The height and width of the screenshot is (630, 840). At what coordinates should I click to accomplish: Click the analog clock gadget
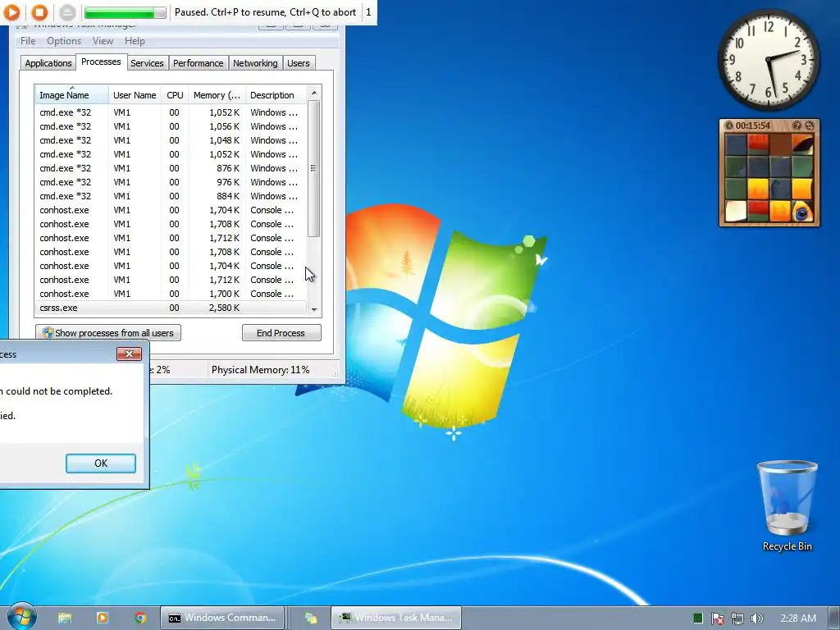(x=768, y=61)
